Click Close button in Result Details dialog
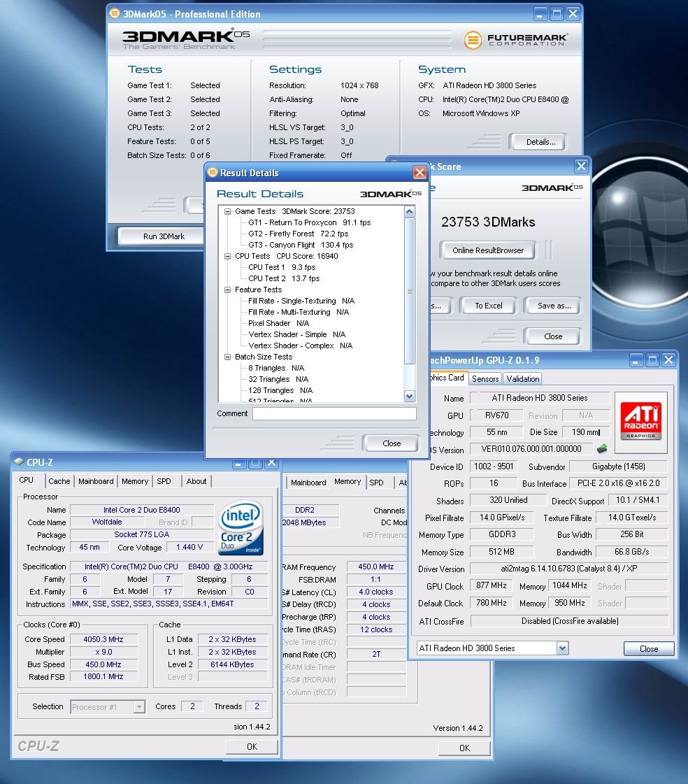Image resolution: width=688 pixels, height=784 pixels. [x=392, y=443]
